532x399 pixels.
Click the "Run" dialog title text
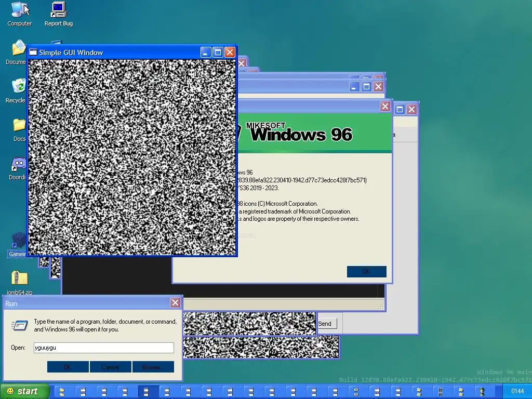pos(11,303)
